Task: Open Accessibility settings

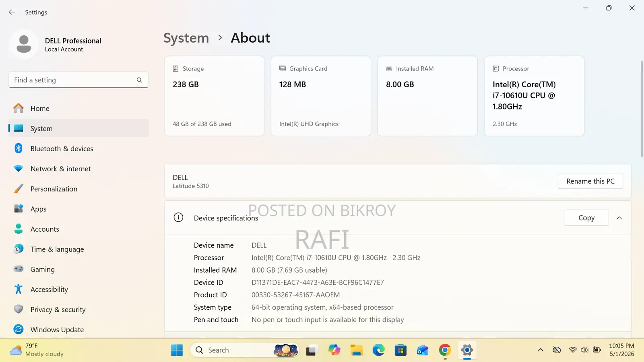Action: (x=78, y=289)
